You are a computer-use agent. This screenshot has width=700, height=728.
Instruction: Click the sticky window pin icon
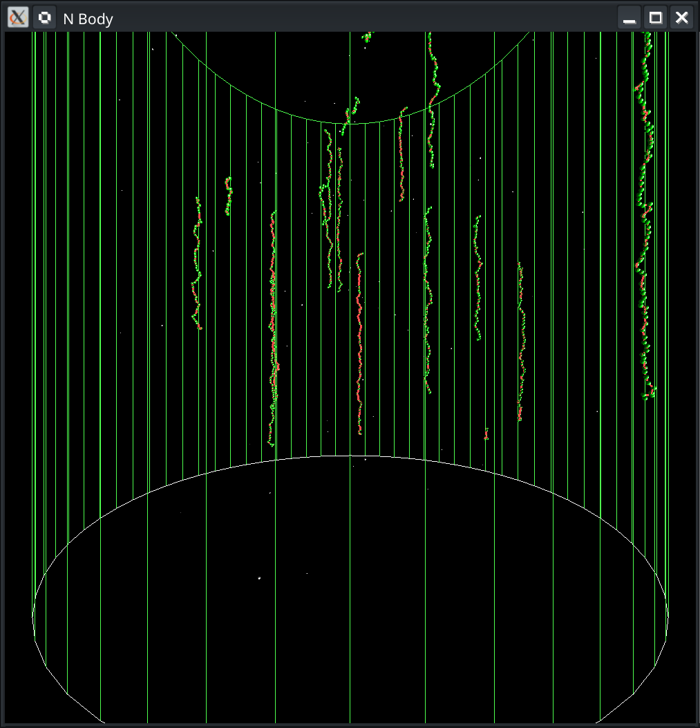45,17
